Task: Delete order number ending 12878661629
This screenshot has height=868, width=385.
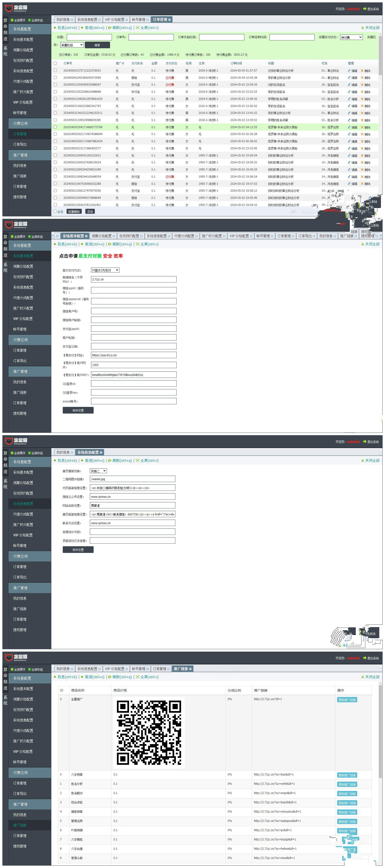Action: click(x=366, y=99)
